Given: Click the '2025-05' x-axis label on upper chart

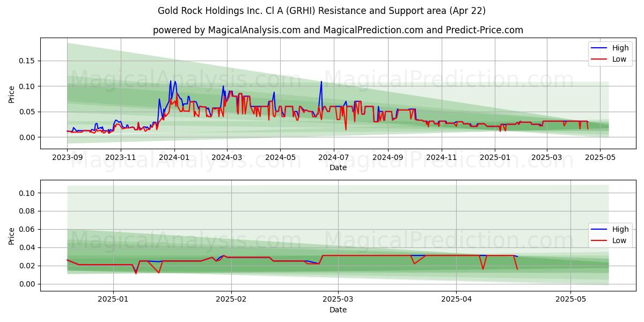Looking at the screenshot, I should click(x=601, y=158).
